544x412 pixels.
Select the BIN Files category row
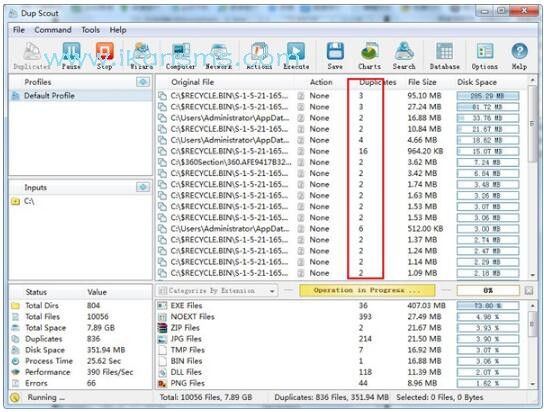(341, 361)
